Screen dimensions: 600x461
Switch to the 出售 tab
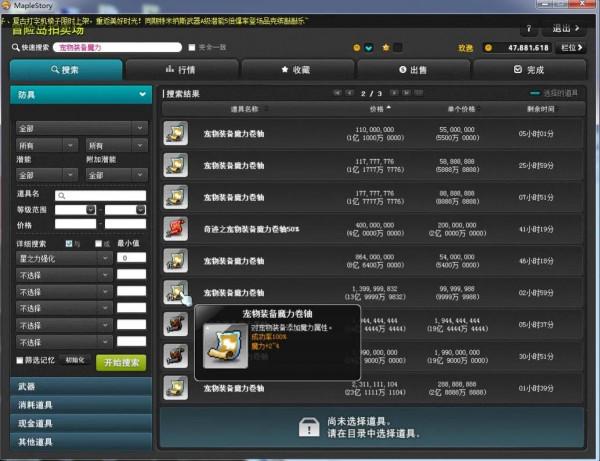point(413,70)
